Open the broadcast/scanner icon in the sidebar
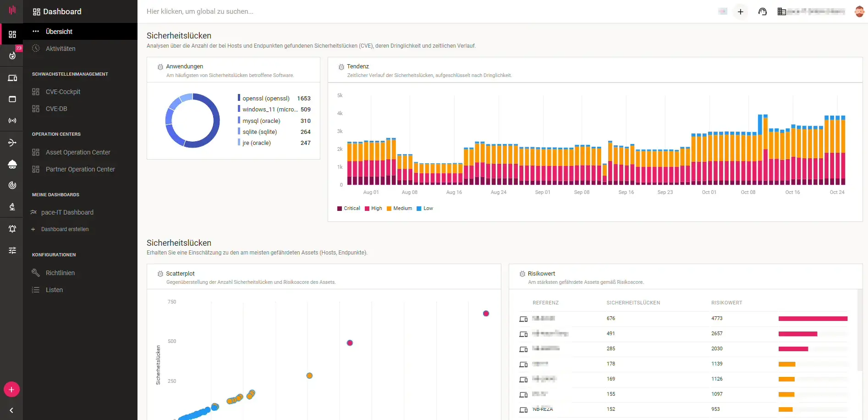This screenshot has height=420, width=868. [x=12, y=121]
